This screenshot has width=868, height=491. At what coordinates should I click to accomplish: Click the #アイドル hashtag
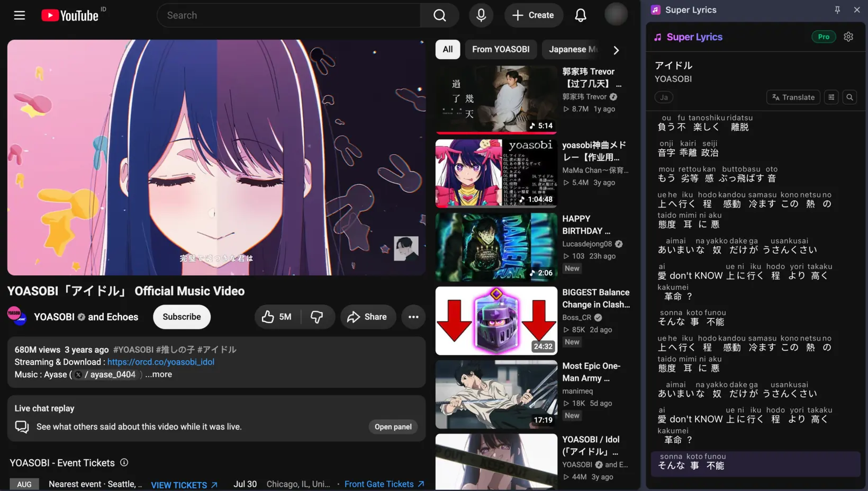click(216, 350)
